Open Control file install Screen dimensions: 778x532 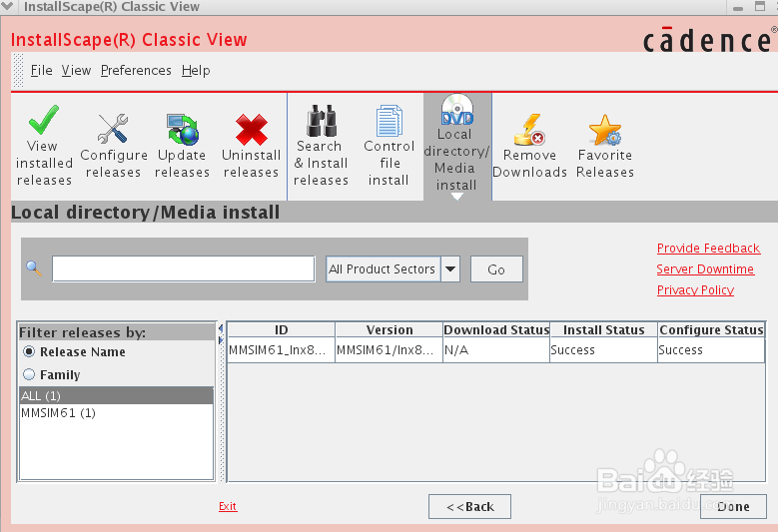[x=389, y=146]
